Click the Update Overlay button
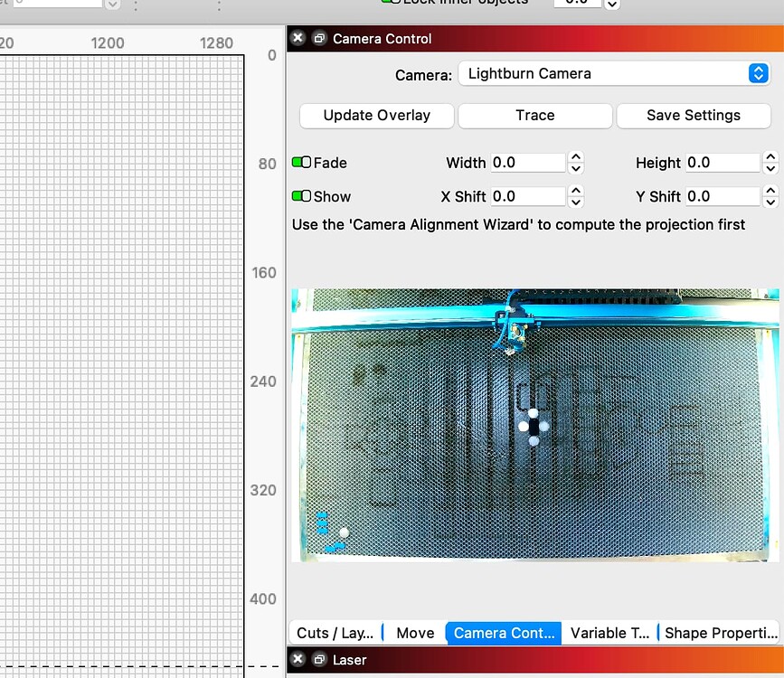This screenshot has width=784, height=678. (376, 116)
